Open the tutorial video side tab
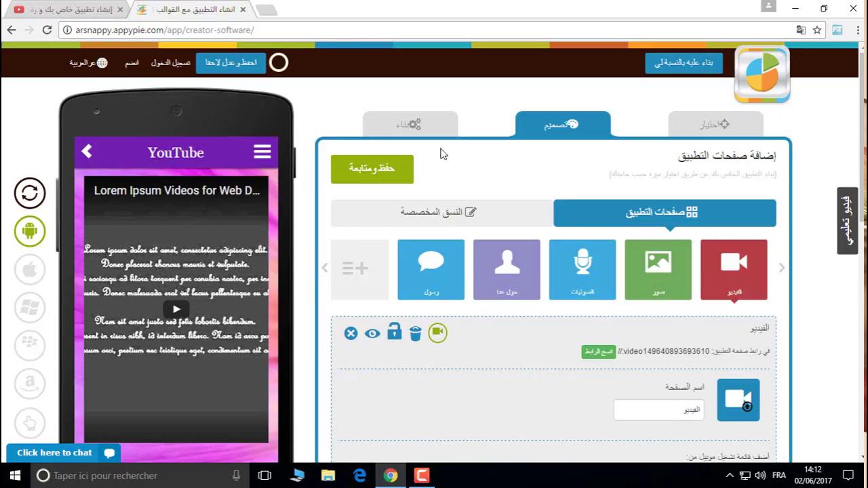This screenshot has height=488, width=868. (x=847, y=221)
